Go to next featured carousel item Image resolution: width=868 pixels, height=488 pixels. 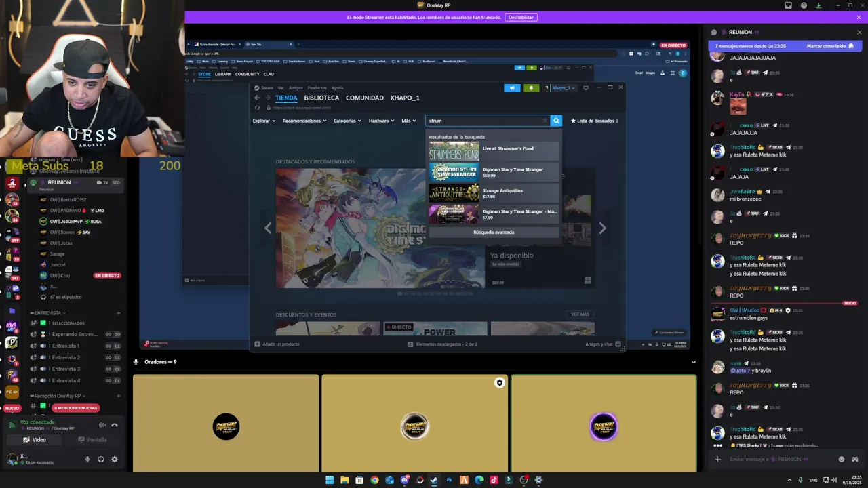click(602, 228)
